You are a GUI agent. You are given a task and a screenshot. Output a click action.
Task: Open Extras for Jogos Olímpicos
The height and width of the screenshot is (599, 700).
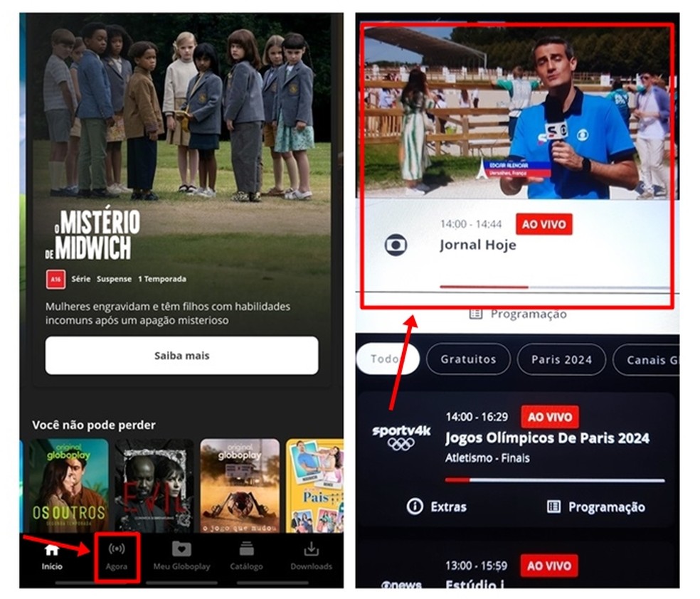(x=437, y=507)
